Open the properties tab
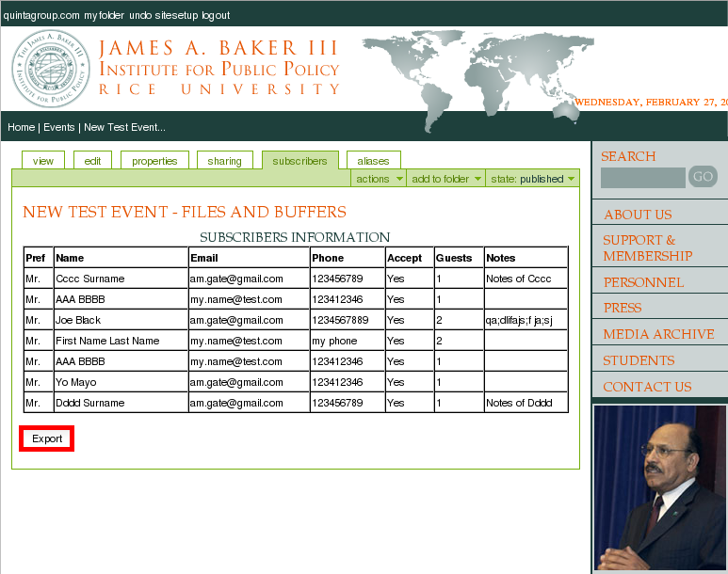This screenshot has height=574, width=728. (154, 161)
